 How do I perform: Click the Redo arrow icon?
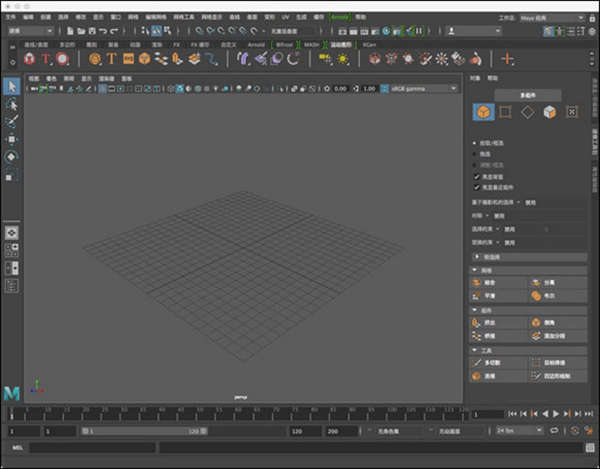[114, 31]
